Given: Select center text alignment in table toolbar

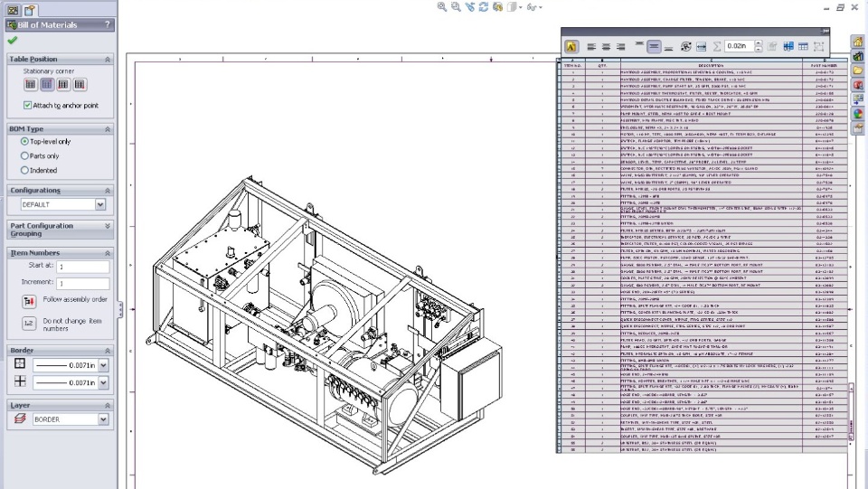Looking at the screenshot, I should [x=606, y=46].
